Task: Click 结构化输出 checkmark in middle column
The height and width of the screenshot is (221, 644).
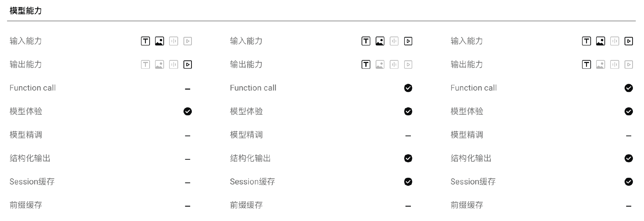Action: 408,158
